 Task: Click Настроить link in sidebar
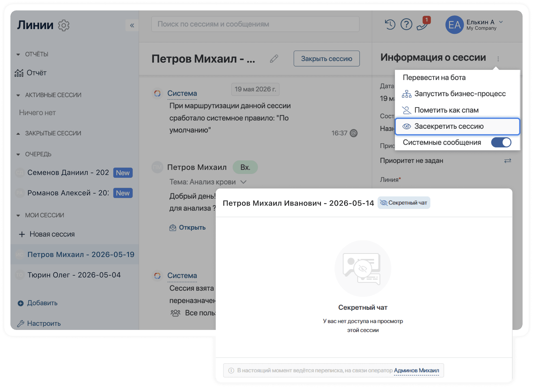[44, 324]
